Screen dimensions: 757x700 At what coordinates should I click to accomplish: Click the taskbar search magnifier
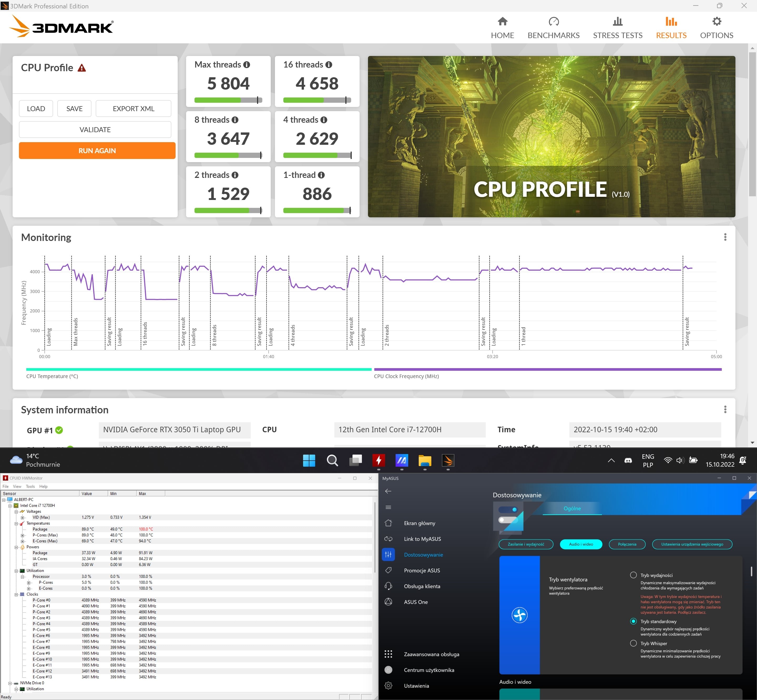coord(332,461)
